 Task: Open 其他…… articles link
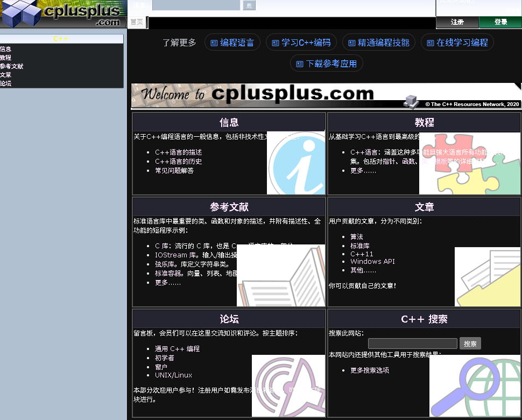(363, 270)
